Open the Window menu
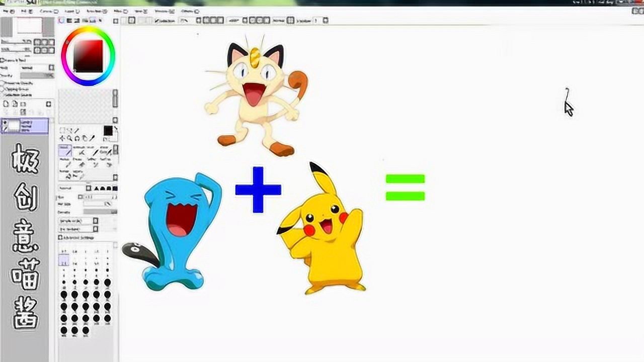 tap(164, 12)
